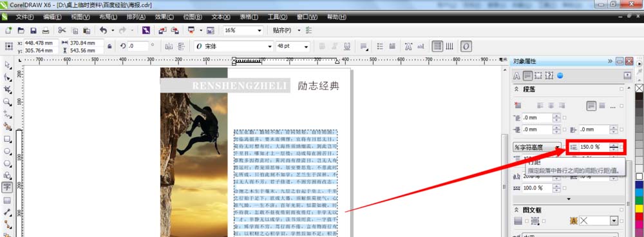Click the rotation angle input field
644x237 pixels.
click(138, 46)
